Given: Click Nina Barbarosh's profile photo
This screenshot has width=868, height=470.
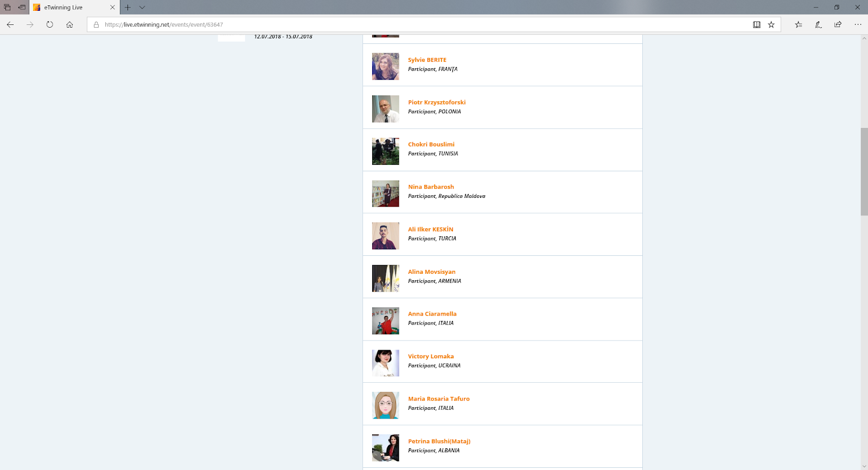Looking at the screenshot, I should click(386, 194).
